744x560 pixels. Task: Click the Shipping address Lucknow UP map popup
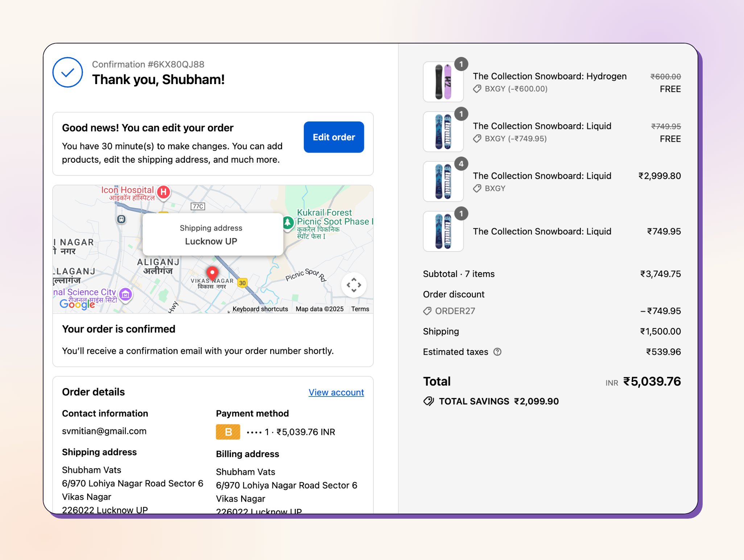pyautogui.click(x=213, y=235)
